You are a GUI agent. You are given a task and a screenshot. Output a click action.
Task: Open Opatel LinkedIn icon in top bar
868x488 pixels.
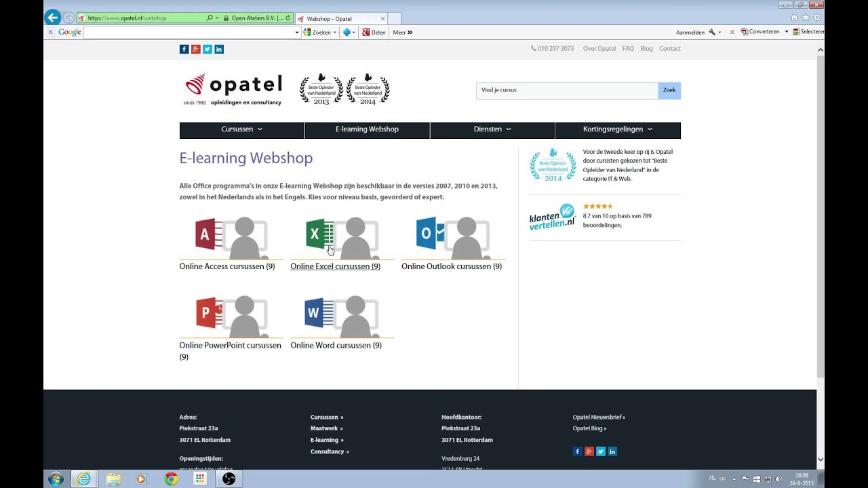219,49
